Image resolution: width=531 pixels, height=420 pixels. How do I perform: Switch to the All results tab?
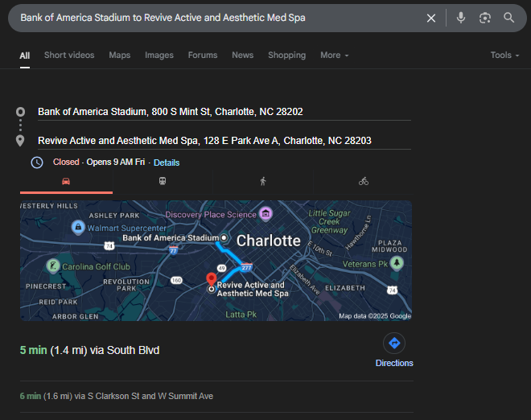click(25, 56)
